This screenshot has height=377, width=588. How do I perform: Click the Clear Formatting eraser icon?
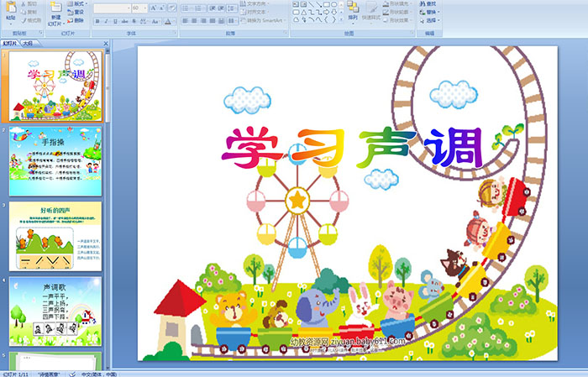(x=171, y=8)
